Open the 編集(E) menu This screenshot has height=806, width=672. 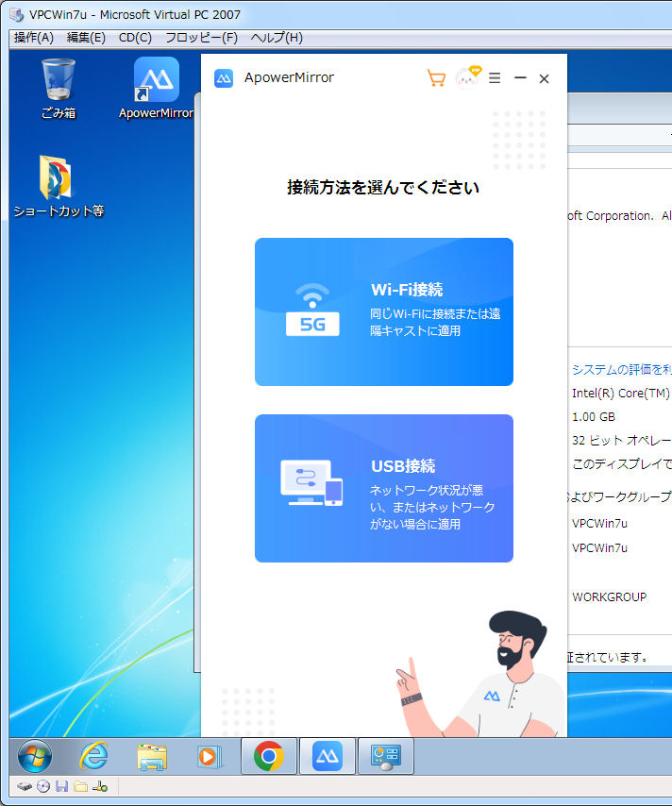pos(86,38)
